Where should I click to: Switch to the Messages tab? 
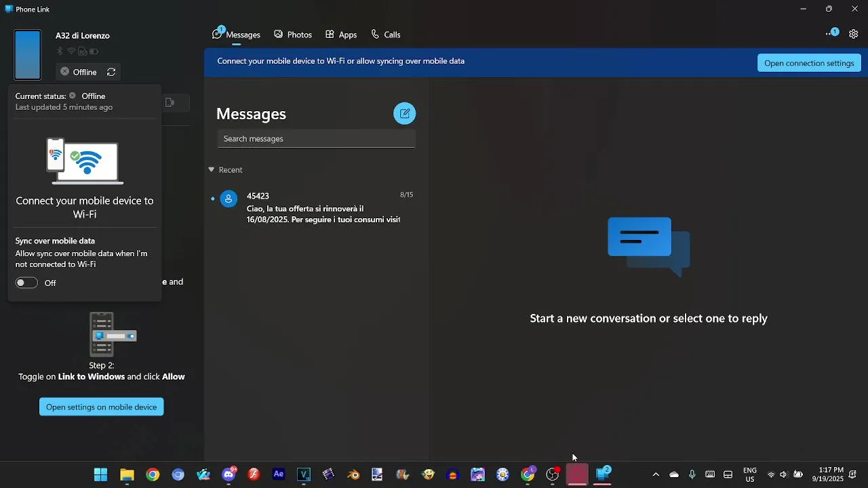point(237,35)
